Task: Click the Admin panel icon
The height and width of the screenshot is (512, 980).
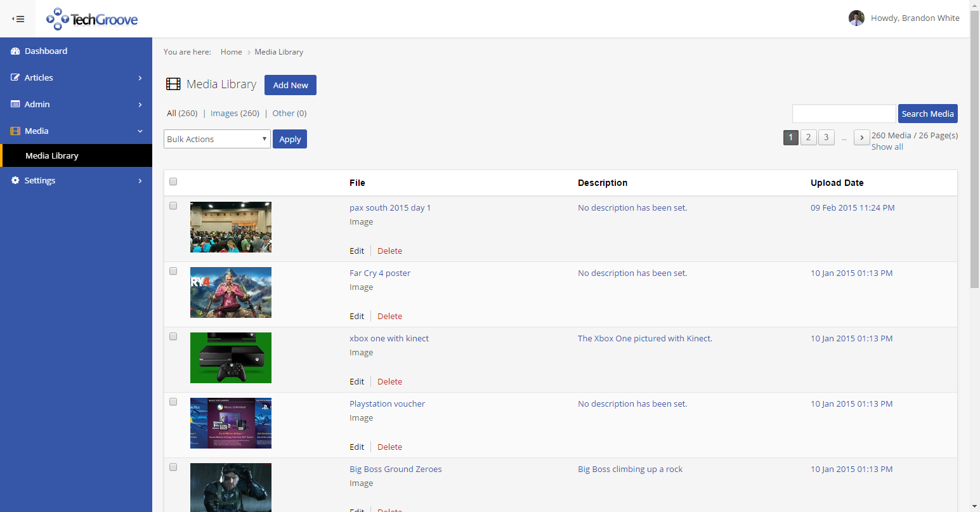Action: (x=15, y=105)
